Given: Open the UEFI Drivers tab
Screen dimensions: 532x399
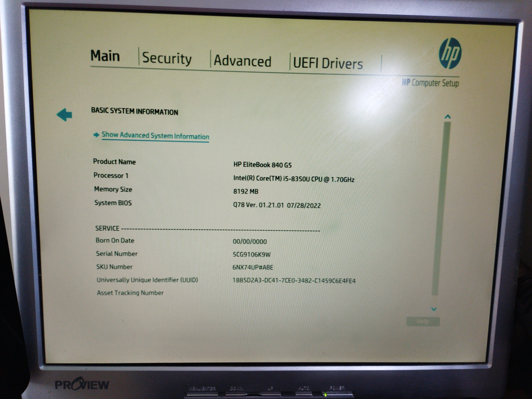Looking at the screenshot, I should pos(328,63).
